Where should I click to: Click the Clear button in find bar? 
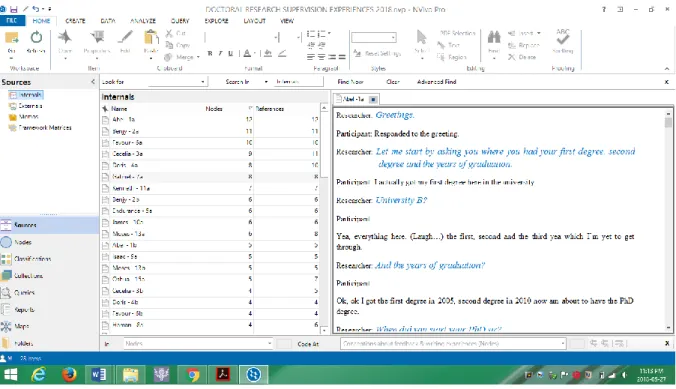click(x=393, y=82)
